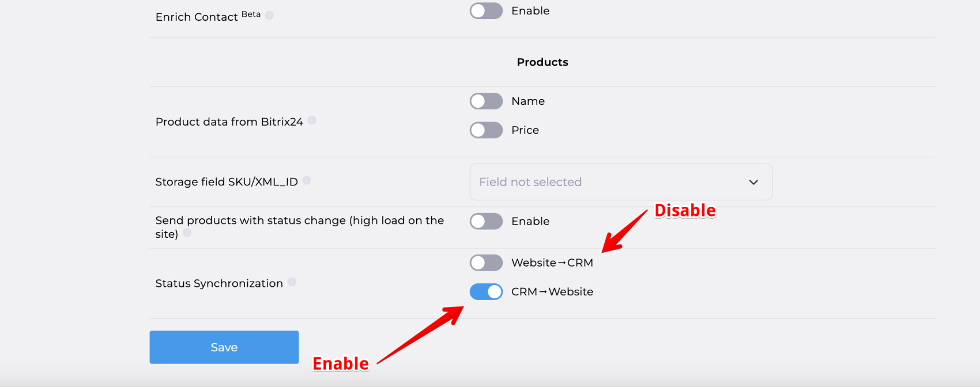Screen dimensions: 980x387
Task: Click info icon next to Storage field SKU/XML_ID
Action: [307, 180]
